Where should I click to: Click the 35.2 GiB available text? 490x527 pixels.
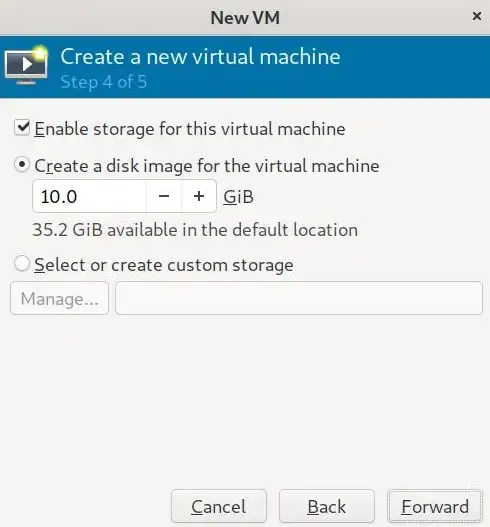[x=195, y=230]
